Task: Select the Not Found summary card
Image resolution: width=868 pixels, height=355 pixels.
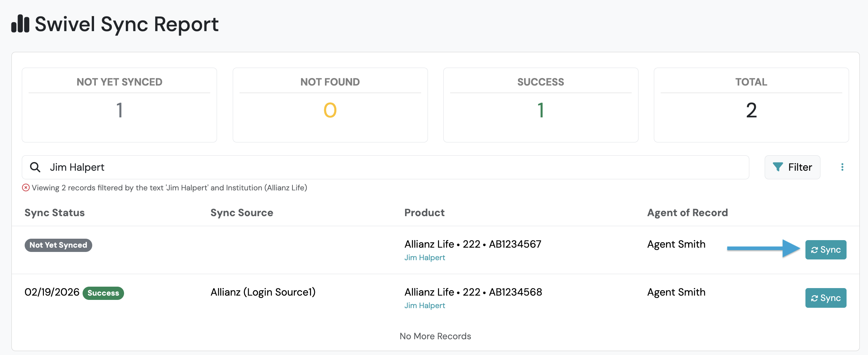Action: click(330, 105)
